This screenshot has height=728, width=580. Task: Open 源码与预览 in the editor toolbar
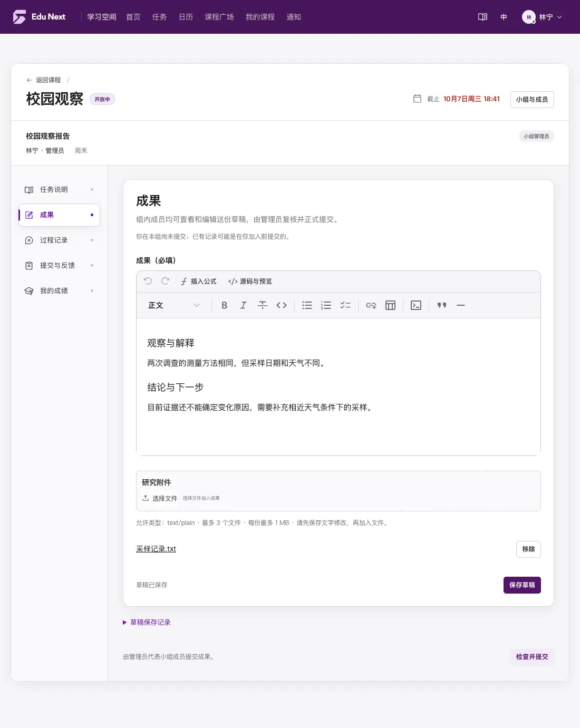click(x=250, y=282)
